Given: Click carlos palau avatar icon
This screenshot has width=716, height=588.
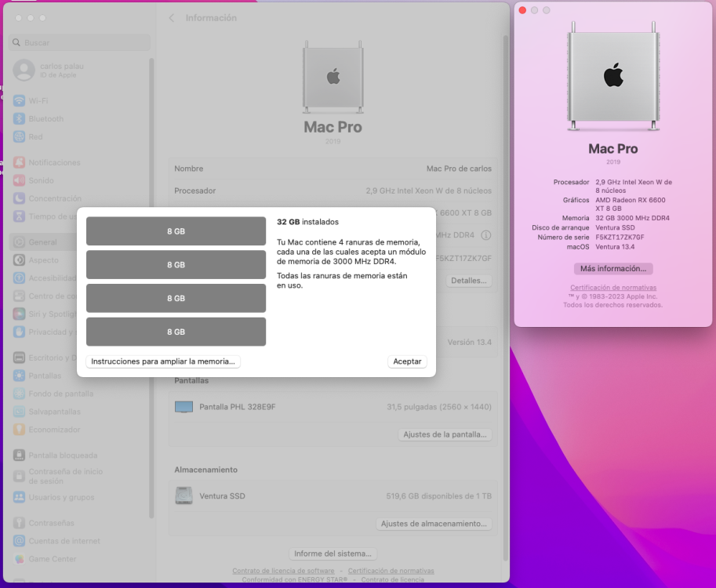Looking at the screenshot, I should pyautogui.click(x=24, y=71).
